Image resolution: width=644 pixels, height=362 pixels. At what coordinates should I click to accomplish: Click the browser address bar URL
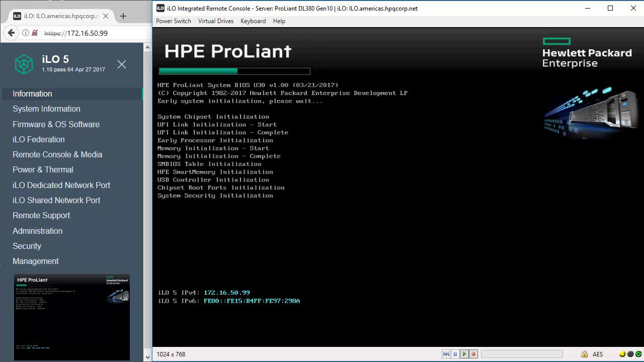click(75, 33)
